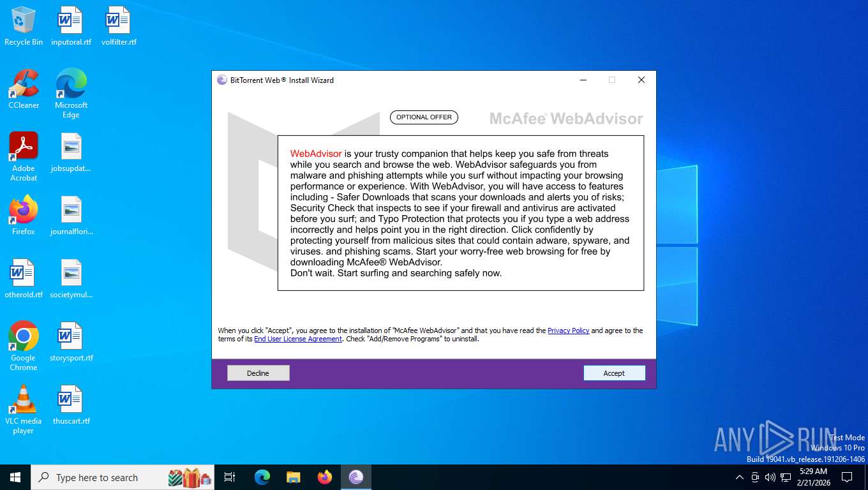This screenshot has height=490, width=868.
Task: Select the Google Chrome desktop shortcut
Action: point(24,346)
